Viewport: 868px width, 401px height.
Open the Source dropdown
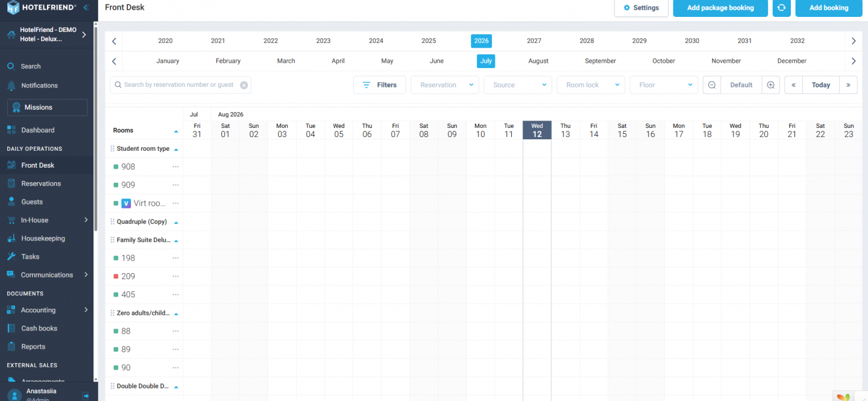[518, 85]
